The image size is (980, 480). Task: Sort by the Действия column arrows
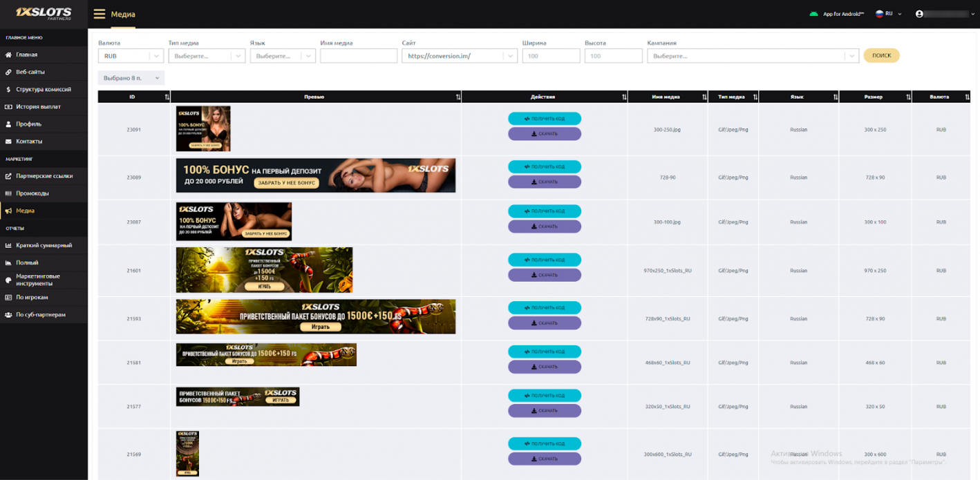[624, 97]
